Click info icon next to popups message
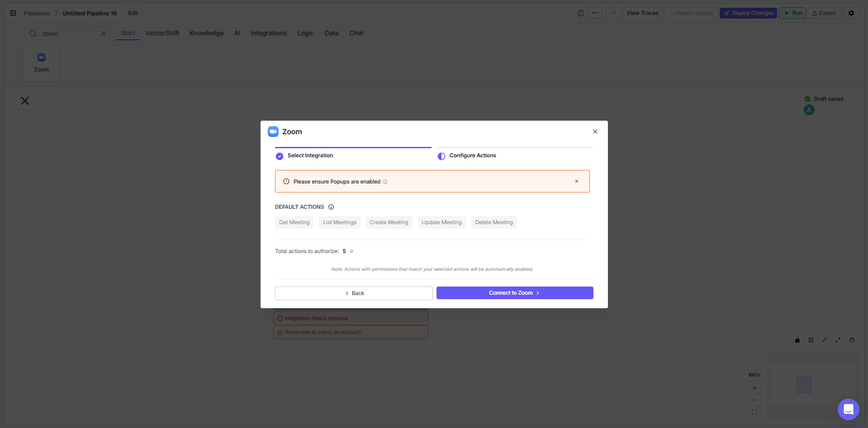 [x=385, y=182]
